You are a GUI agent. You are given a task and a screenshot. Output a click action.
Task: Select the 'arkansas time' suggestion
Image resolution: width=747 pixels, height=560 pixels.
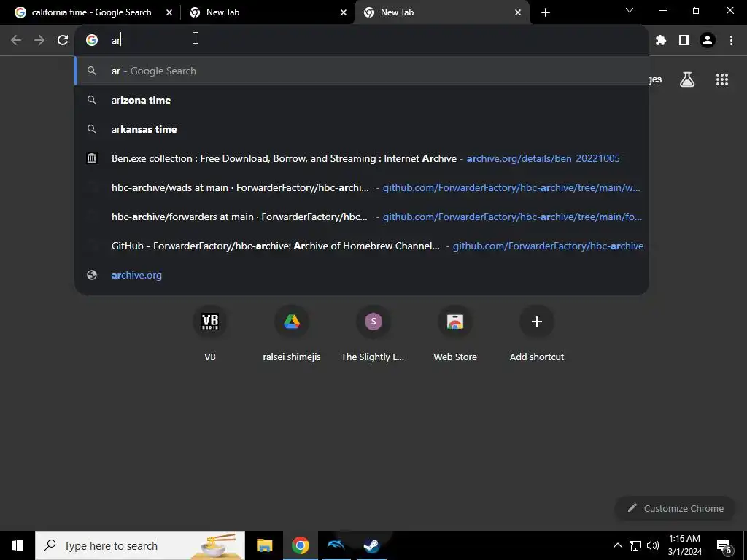[x=362, y=129]
